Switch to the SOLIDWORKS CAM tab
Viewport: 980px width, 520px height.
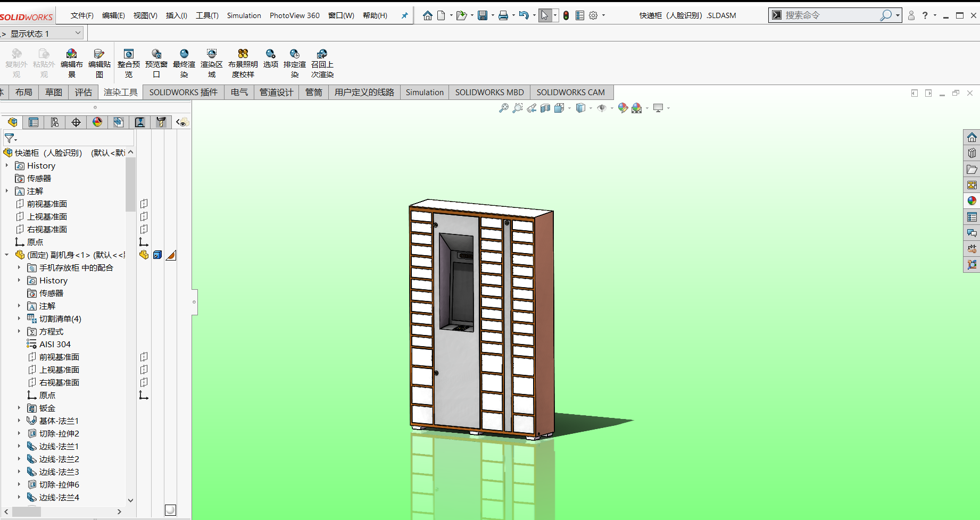point(571,92)
